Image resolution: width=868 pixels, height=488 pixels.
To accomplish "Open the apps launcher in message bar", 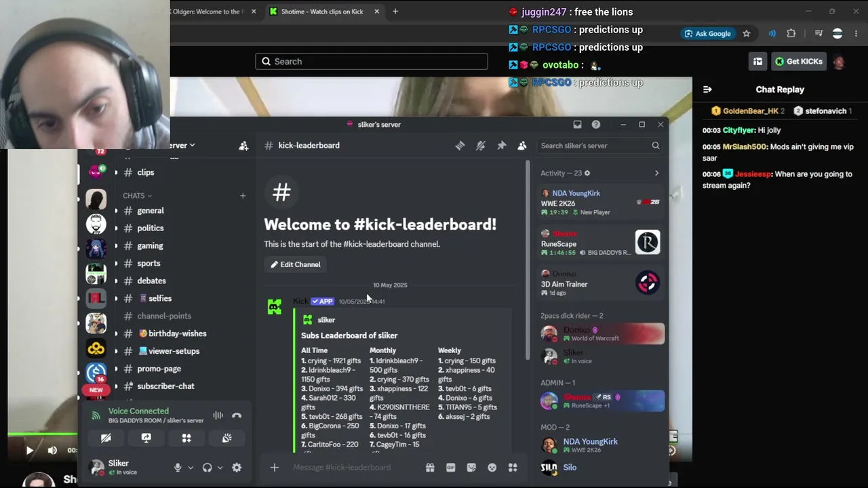I will point(513,467).
